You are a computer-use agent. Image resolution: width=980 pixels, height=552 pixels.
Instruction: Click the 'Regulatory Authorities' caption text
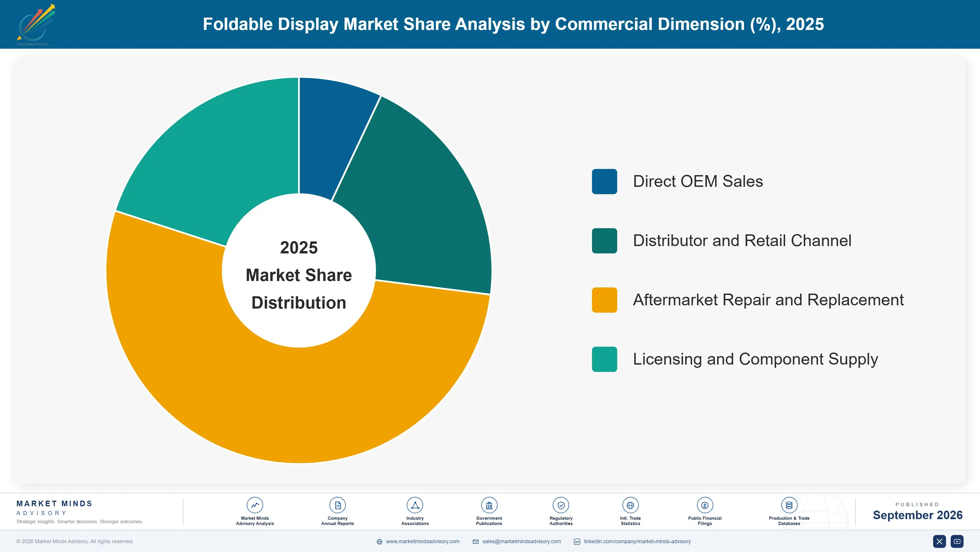[x=561, y=521]
